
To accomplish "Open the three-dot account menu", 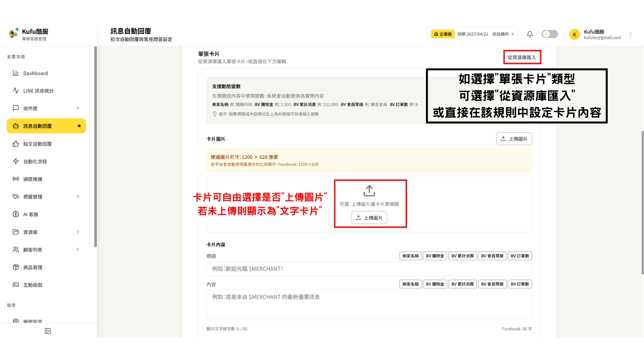I will (x=631, y=34).
